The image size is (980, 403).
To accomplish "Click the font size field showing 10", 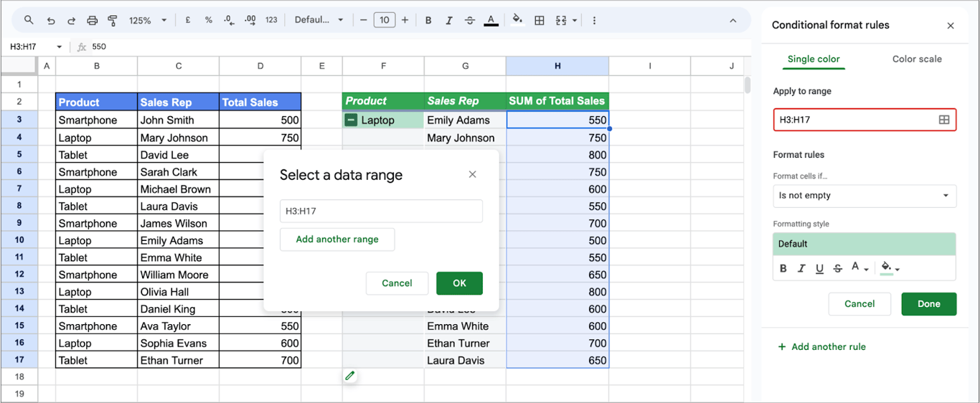I will coord(384,20).
